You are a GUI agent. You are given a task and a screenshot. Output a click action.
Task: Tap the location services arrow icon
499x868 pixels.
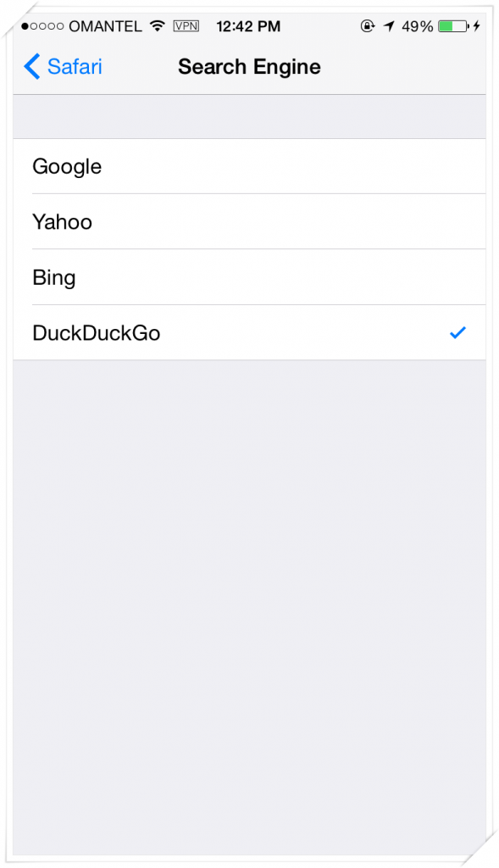[x=390, y=25]
